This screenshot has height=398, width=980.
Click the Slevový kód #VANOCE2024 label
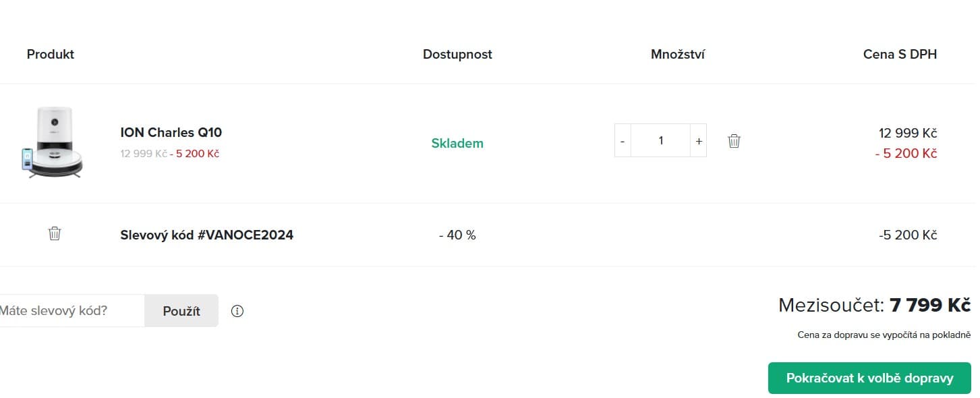click(206, 235)
